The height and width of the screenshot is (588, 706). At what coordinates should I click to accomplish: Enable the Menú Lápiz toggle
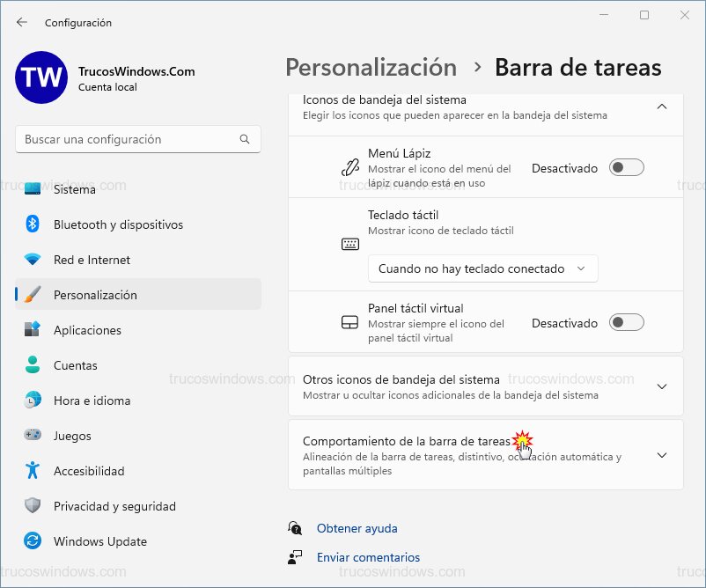(x=626, y=167)
